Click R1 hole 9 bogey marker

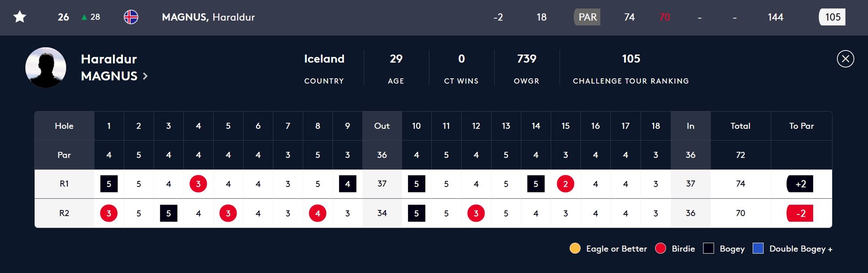click(347, 184)
